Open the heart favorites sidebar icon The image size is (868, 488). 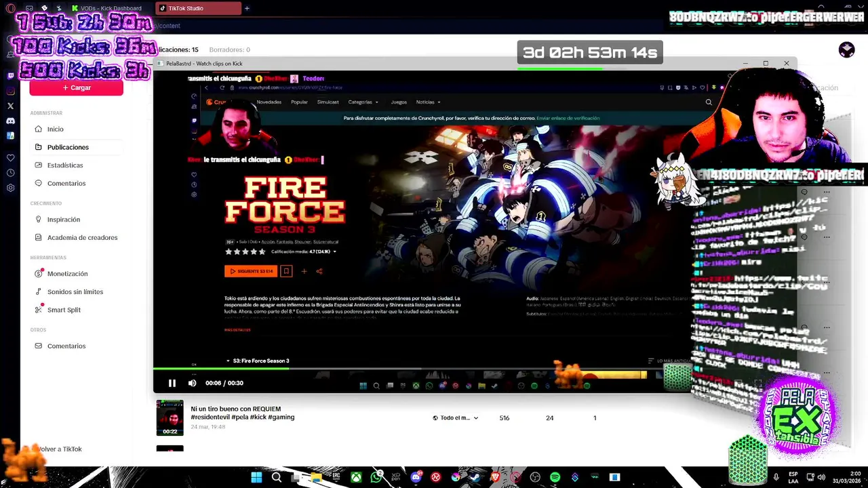tap(10, 158)
